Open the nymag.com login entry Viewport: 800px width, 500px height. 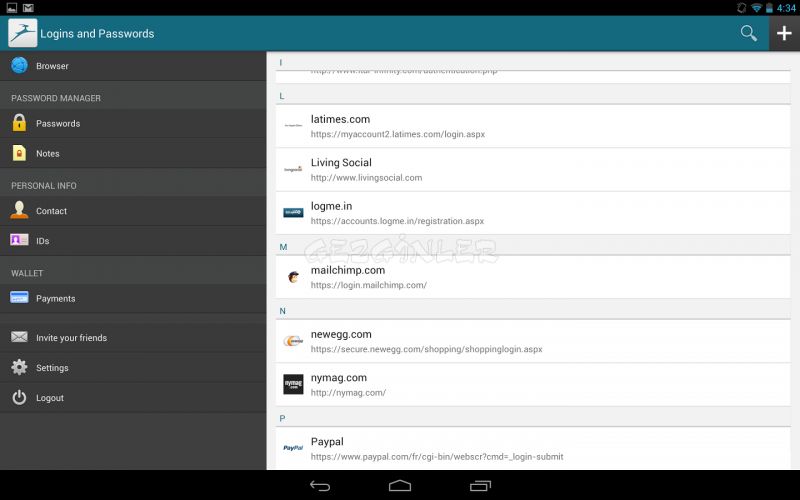tap(533, 384)
